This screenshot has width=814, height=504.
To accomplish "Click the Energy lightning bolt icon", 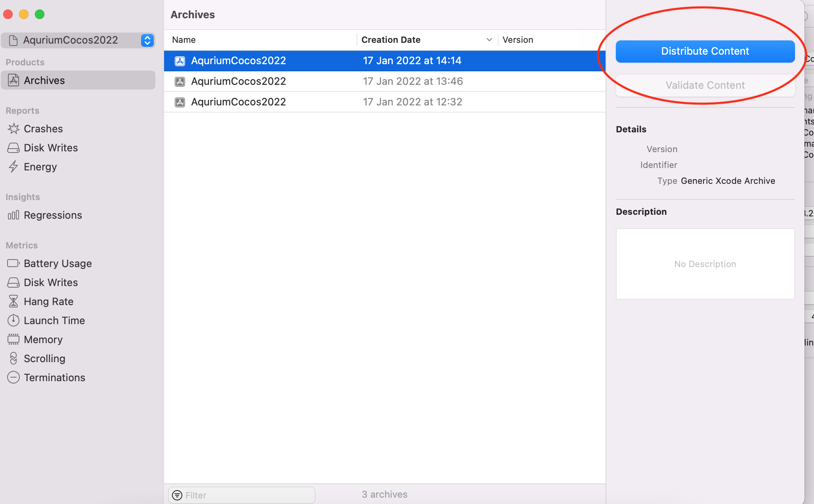I will [x=13, y=167].
